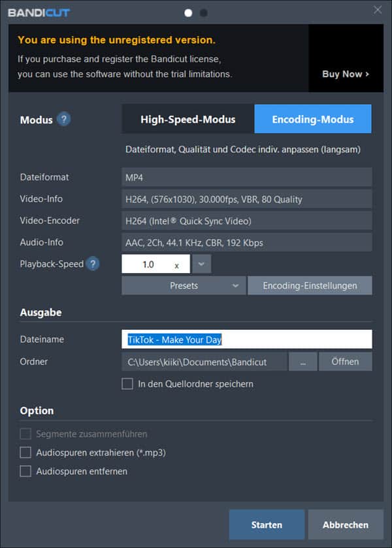Select the first page indicator dot
The image size is (392, 548).
[188, 13]
